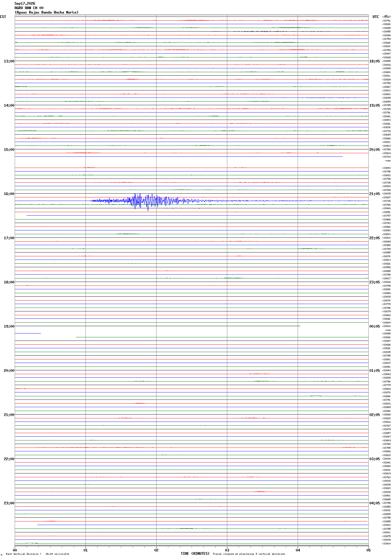Select the 23:00 CST time label
The width and height of the screenshot is (392, 558).
[x=9, y=503]
